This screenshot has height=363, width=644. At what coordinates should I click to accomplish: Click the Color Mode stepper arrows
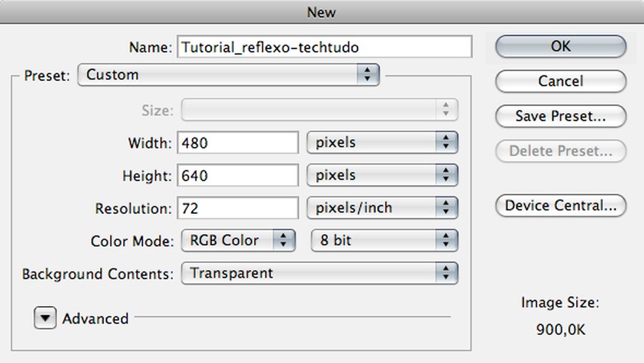point(283,240)
